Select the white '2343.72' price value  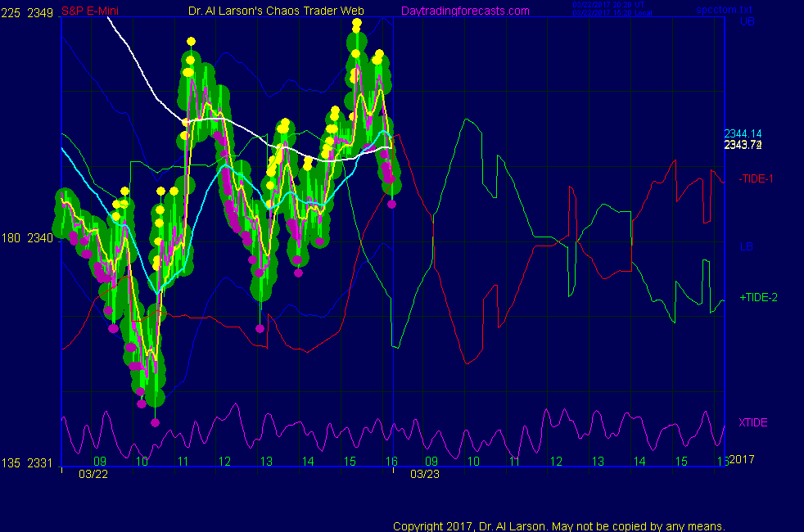point(743,145)
